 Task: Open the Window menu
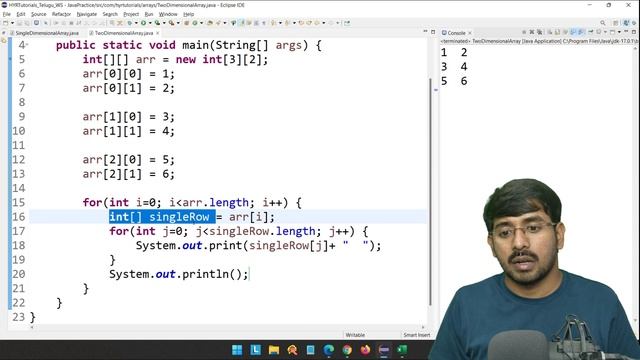click(x=168, y=14)
